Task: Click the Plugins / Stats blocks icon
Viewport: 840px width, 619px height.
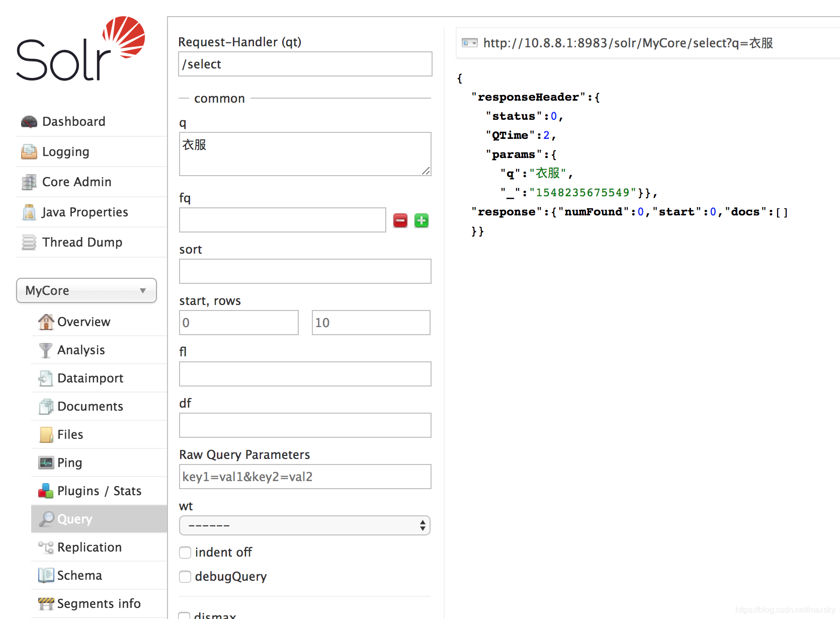Action: pos(46,491)
